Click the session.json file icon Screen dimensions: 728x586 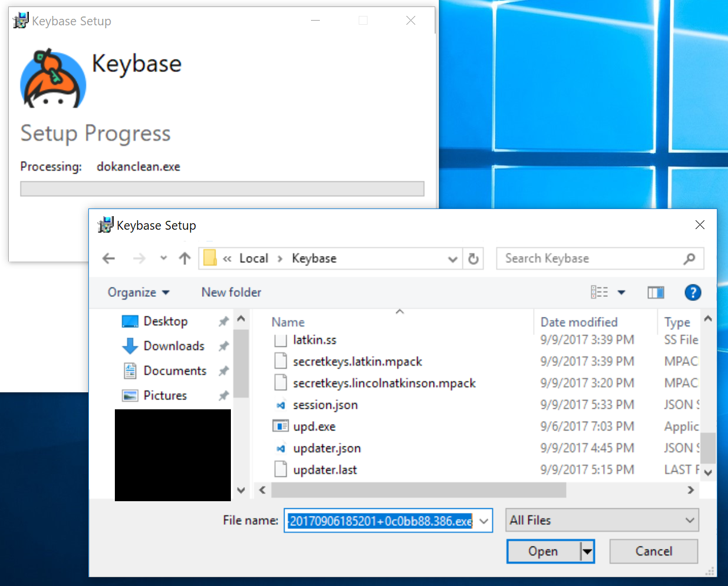point(281,405)
